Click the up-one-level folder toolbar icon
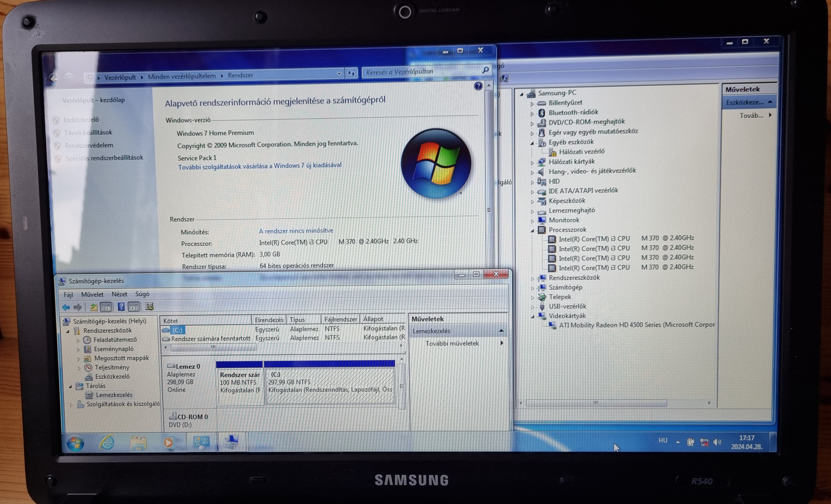The width and height of the screenshot is (831, 504). 93,307
